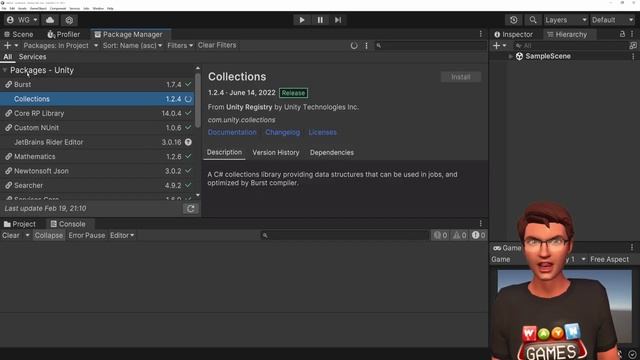Toggle Error Pause in Console
The image size is (640, 360).
[x=87, y=236]
